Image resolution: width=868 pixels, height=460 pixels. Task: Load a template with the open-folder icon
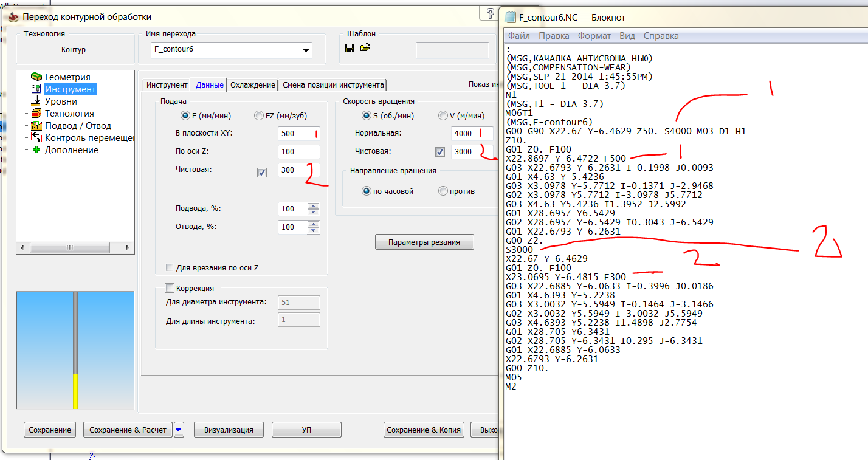coord(365,47)
